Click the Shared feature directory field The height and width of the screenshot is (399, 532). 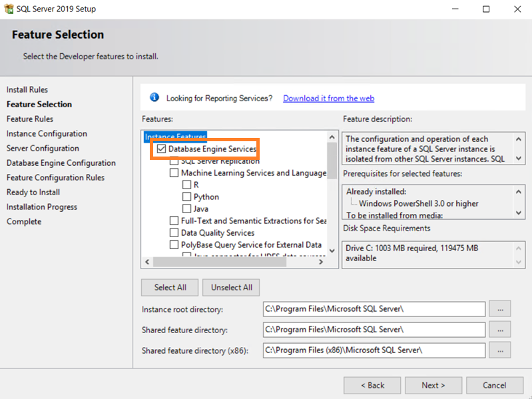(374, 330)
